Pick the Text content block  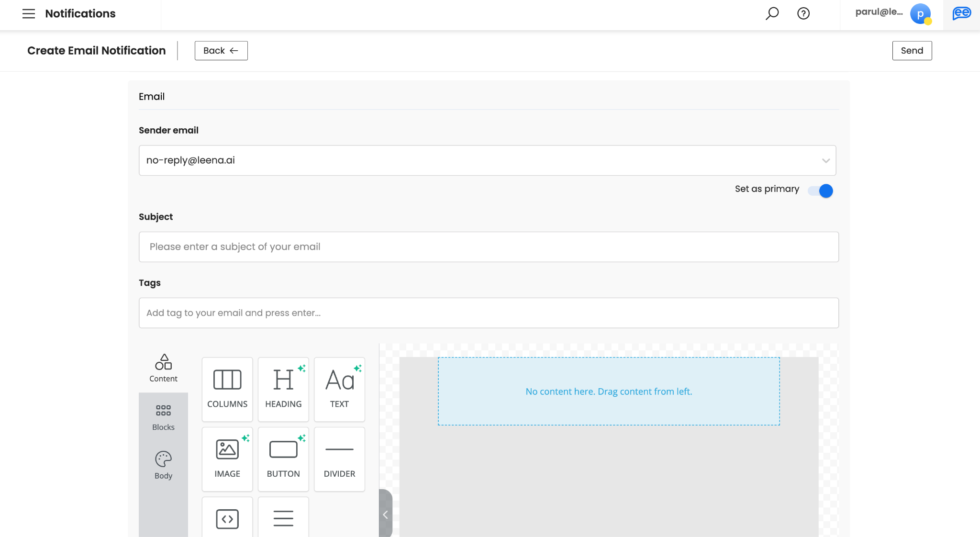click(x=339, y=389)
